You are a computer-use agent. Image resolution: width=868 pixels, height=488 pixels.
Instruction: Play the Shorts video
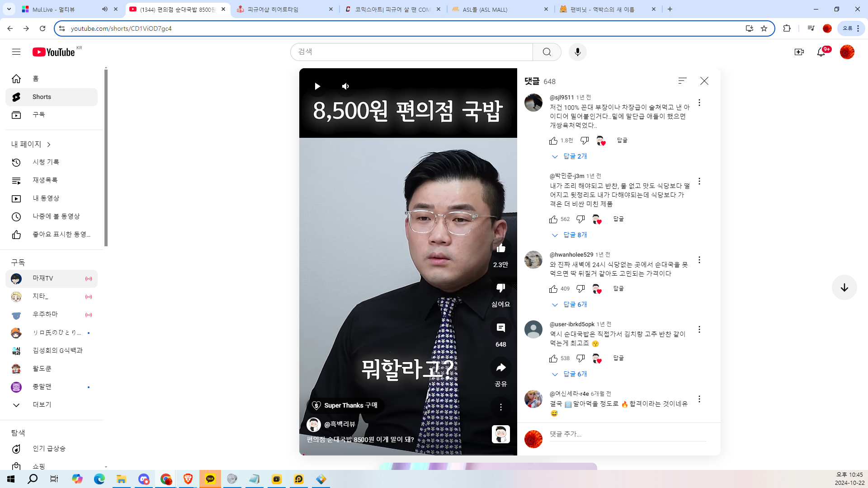pyautogui.click(x=317, y=86)
